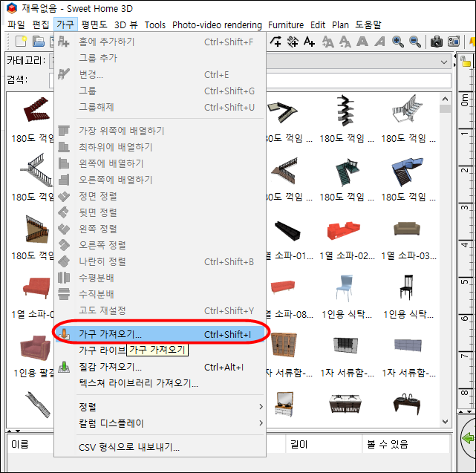The image size is (476, 473).
Task: Select the wooden 1자 서류함 cabinet thumbnail
Action: (x=284, y=345)
